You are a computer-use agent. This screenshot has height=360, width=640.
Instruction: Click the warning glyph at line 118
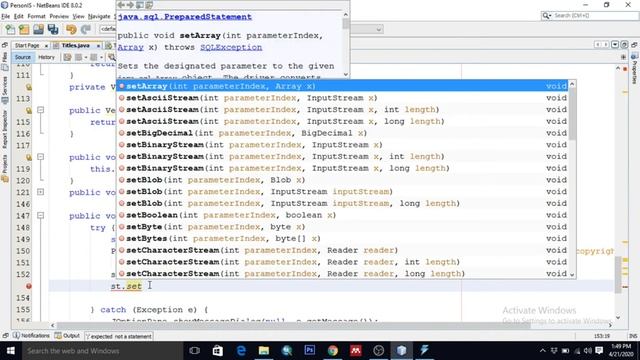tap(29, 157)
